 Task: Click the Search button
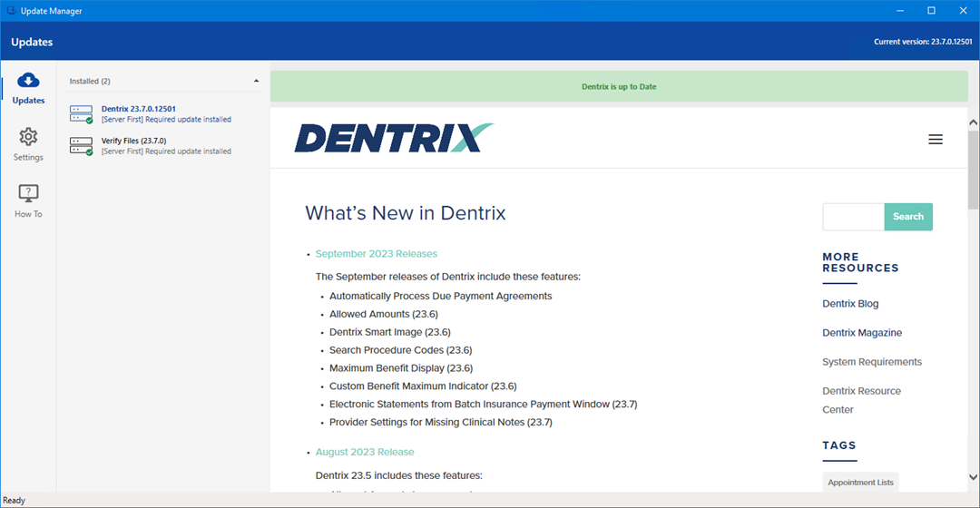pos(908,217)
